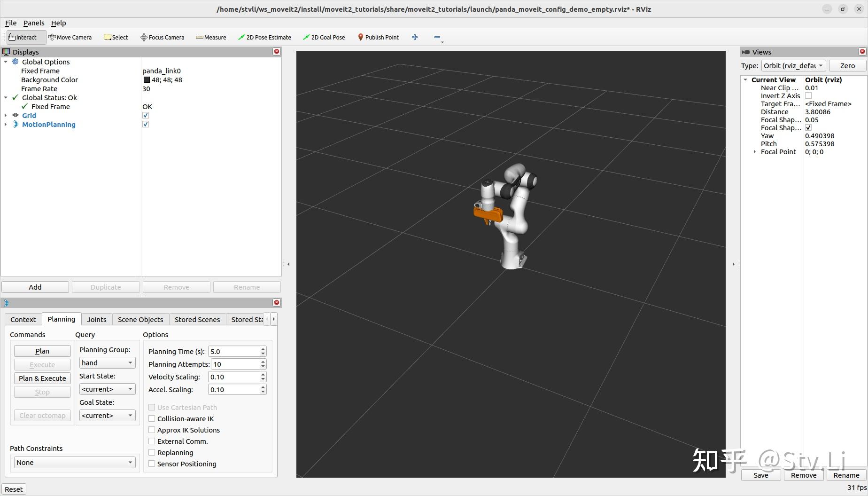
Task: Disable the MotionPlanning display checkbox
Action: pyautogui.click(x=146, y=124)
